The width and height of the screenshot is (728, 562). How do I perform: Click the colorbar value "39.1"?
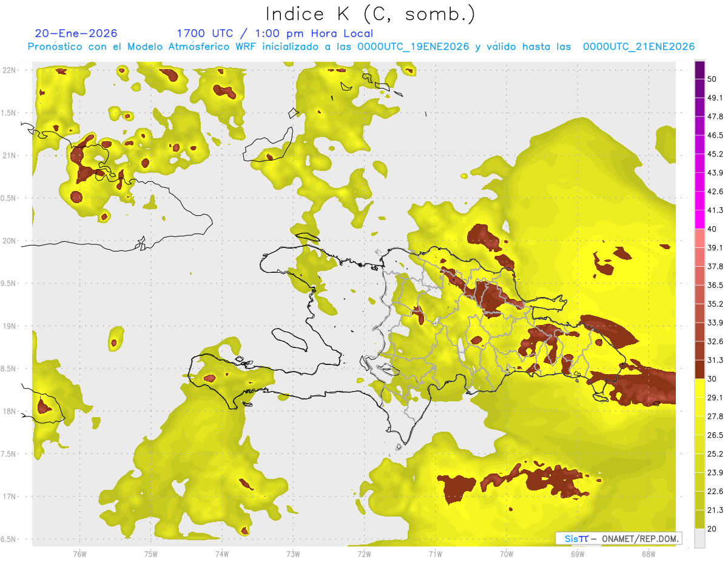click(x=715, y=247)
